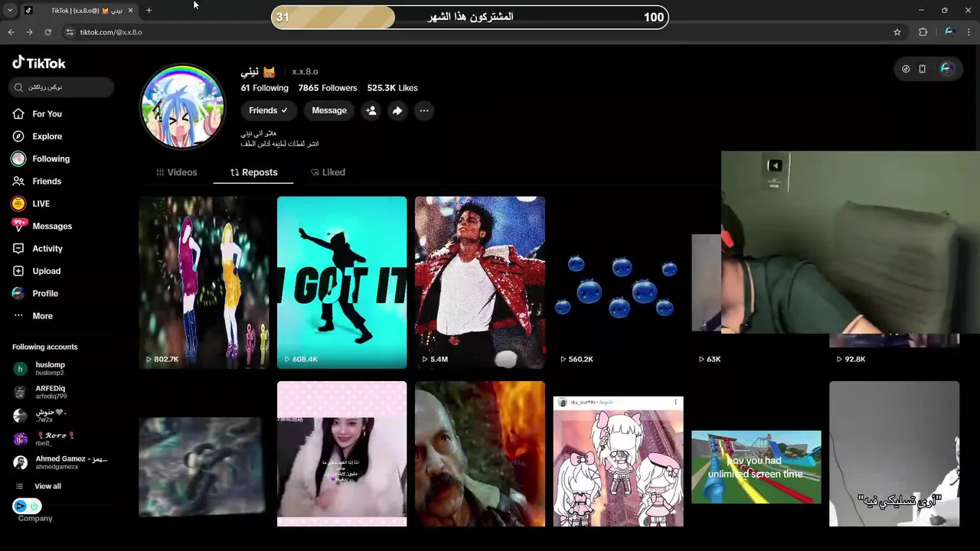
Task: Open the three-dot profile options
Action: pos(423,110)
